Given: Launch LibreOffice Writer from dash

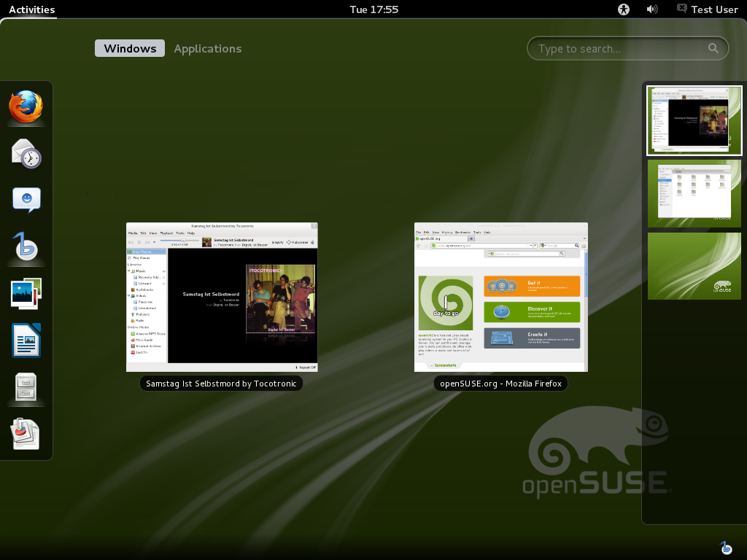Looking at the screenshot, I should tap(26, 340).
